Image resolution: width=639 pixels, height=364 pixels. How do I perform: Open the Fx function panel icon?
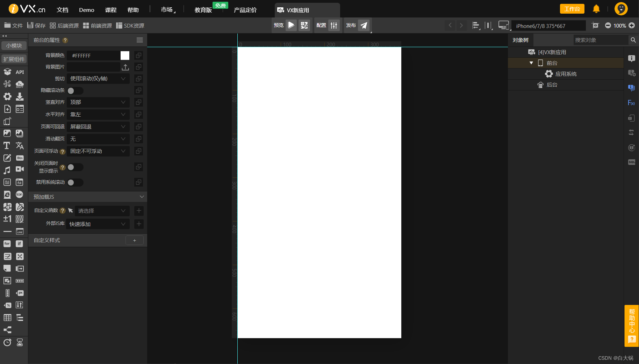pyautogui.click(x=631, y=103)
